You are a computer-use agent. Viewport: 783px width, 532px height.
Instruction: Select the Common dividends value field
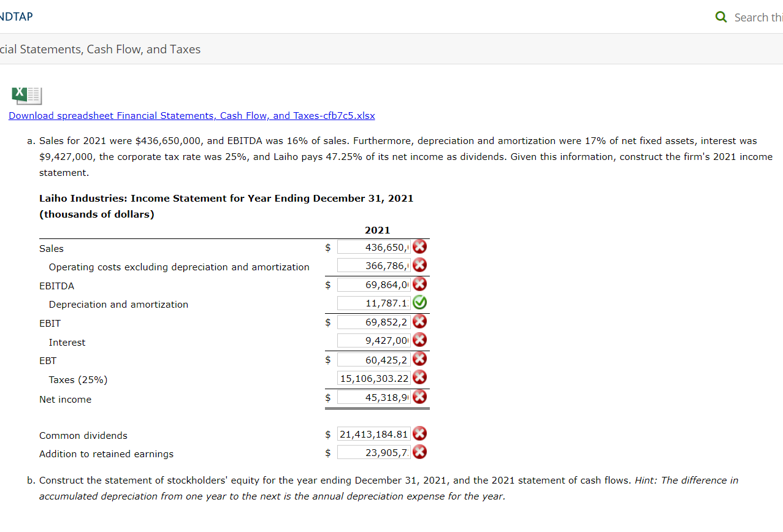click(x=373, y=433)
